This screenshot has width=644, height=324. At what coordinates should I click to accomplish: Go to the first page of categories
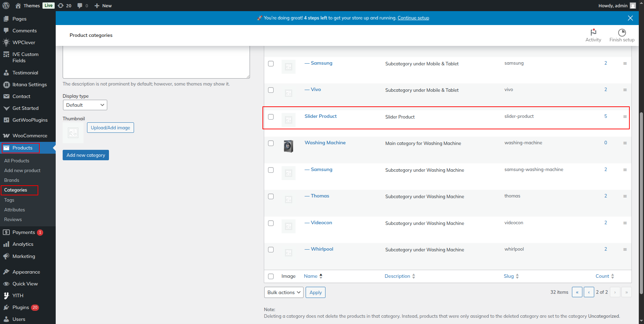[x=577, y=292]
